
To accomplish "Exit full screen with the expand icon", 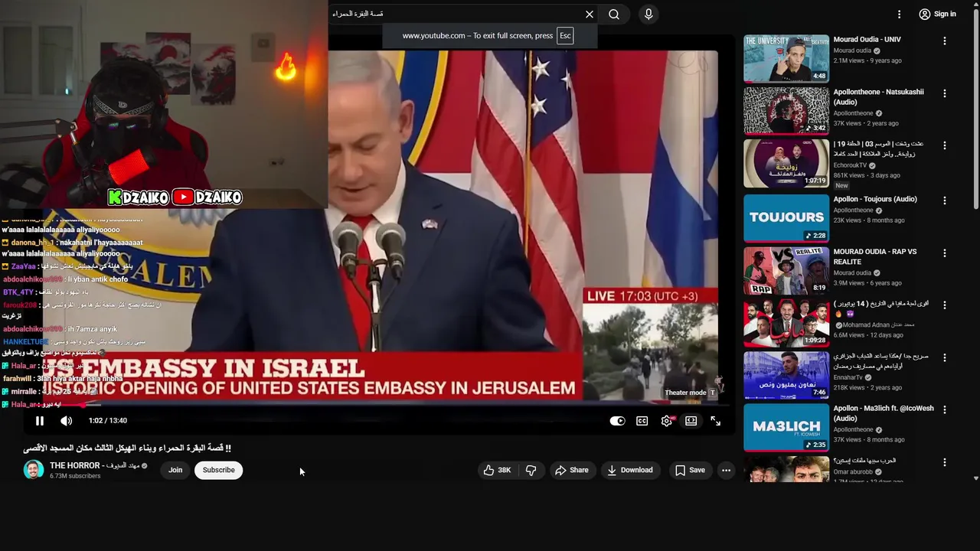I will [x=715, y=421].
